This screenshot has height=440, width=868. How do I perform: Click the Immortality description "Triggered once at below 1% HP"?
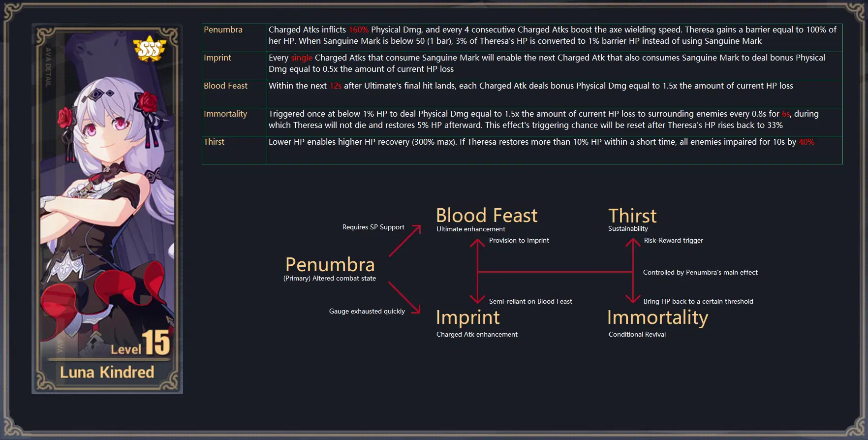point(544,120)
